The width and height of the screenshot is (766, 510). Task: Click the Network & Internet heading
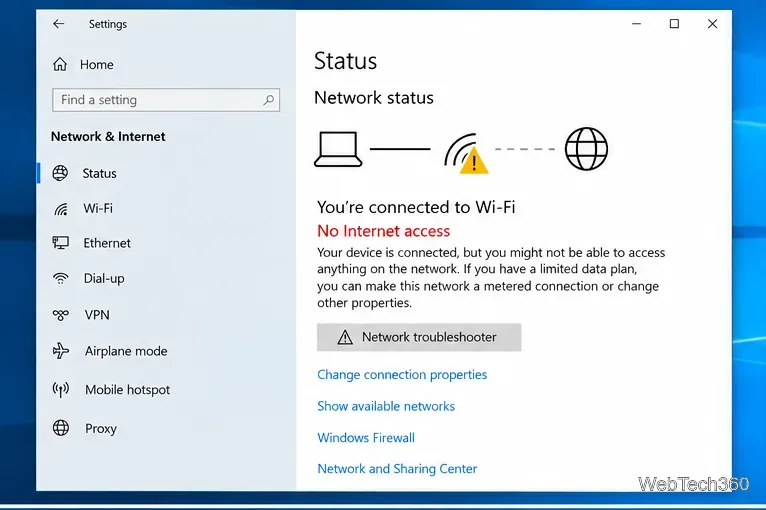point(108,136)
